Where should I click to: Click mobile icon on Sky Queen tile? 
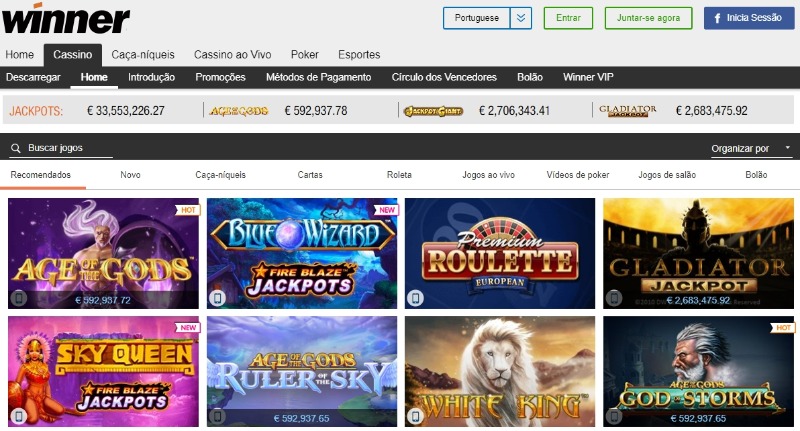coord(19,416)
